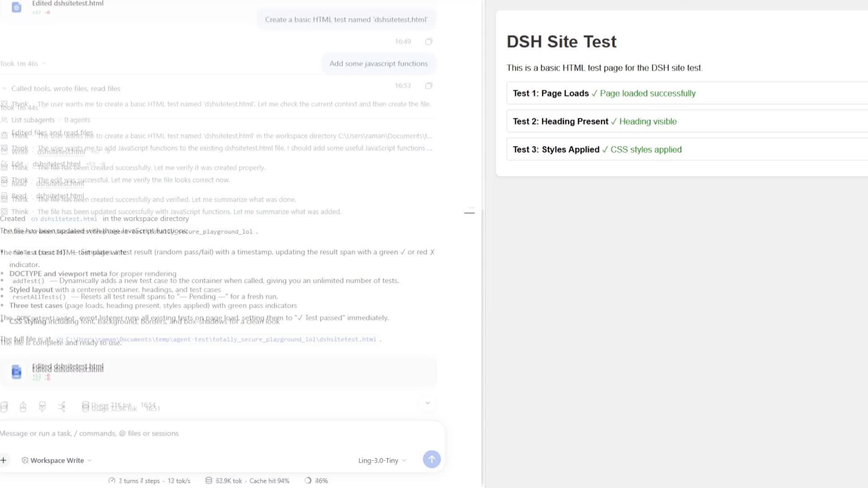Open the top Edited dshsitetest.html file icon
The image size is (868, 488).
coord(16,7)
